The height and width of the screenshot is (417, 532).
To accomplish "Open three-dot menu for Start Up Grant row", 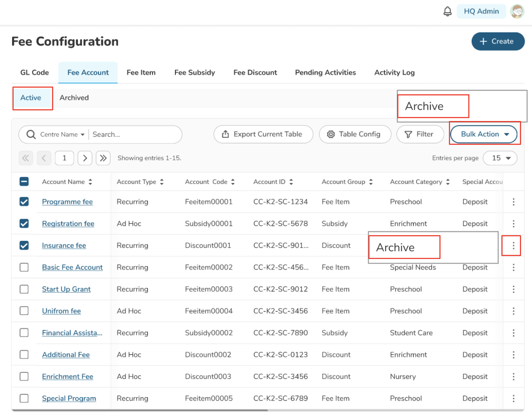I will click(x=513, y=289).
